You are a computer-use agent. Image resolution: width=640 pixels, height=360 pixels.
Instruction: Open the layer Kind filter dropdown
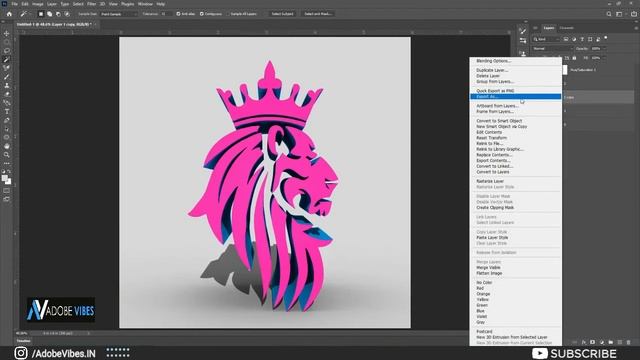click(x=546, y=39)
